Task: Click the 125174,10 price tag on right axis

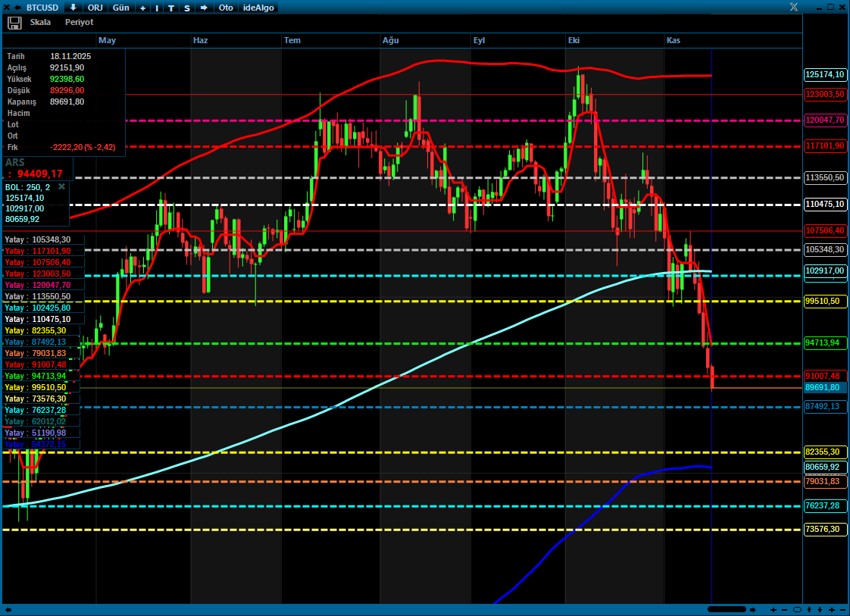Action: click(824, 75)
